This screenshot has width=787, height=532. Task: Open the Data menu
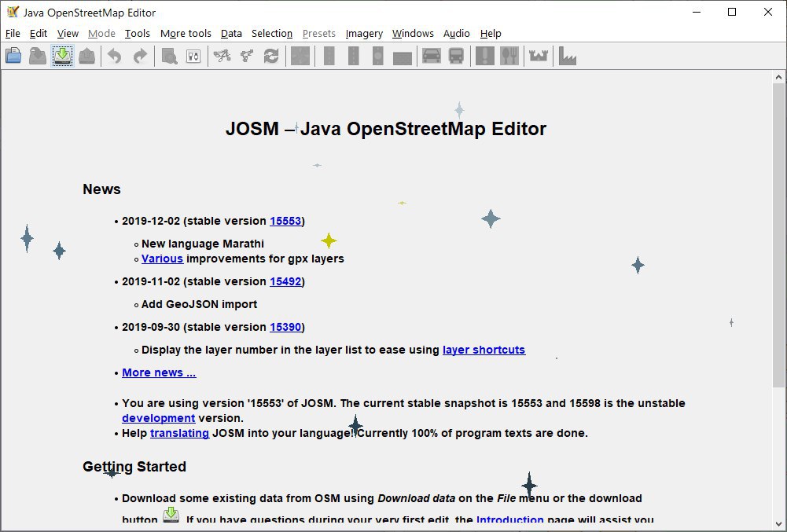pos(231,34)
